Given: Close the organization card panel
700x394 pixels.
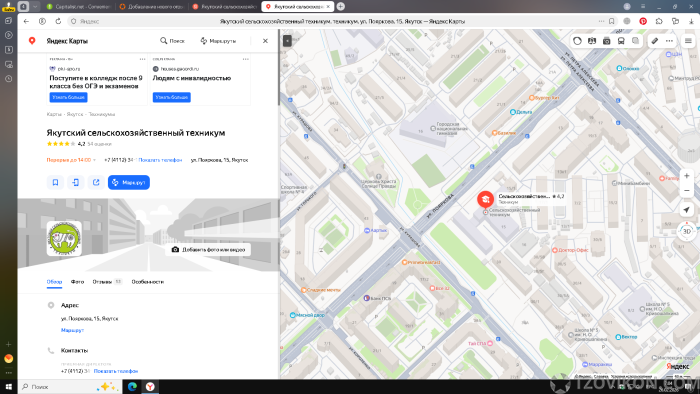Looking at the screenshot, I should tap(265, 41).
